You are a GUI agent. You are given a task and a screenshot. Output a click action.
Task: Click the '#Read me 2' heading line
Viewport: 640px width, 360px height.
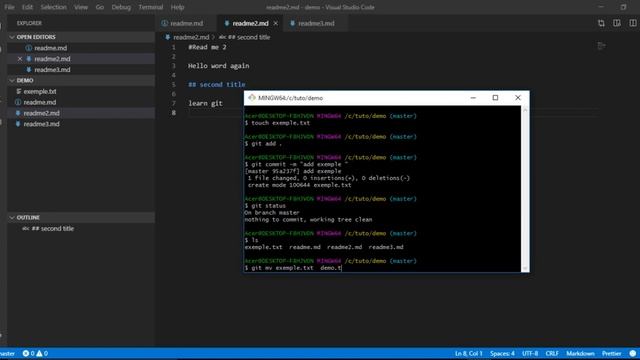207,47
